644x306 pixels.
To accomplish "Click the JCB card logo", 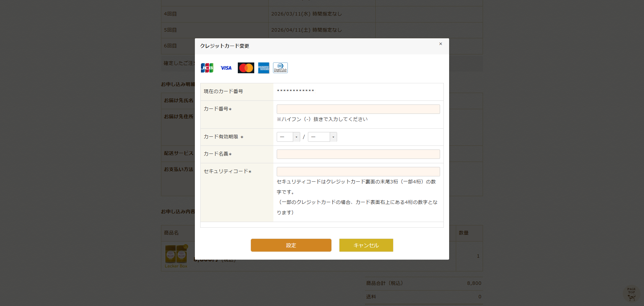I will pyautogui.click(x=207, y=68).
